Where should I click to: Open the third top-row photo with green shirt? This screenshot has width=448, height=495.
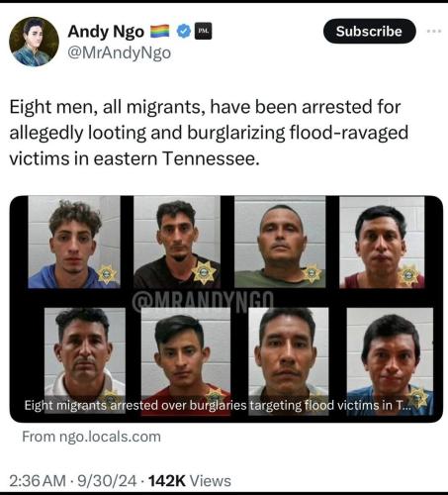280,242
